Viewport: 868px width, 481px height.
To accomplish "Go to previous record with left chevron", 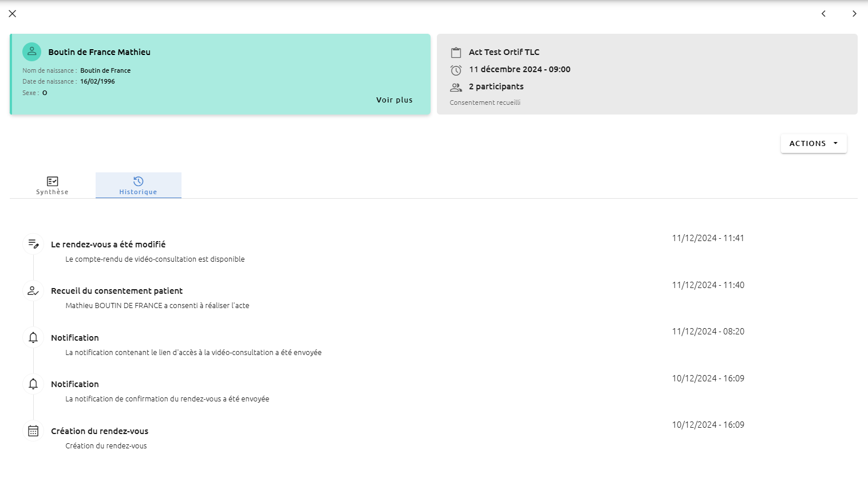I will (x=823, y=14).
